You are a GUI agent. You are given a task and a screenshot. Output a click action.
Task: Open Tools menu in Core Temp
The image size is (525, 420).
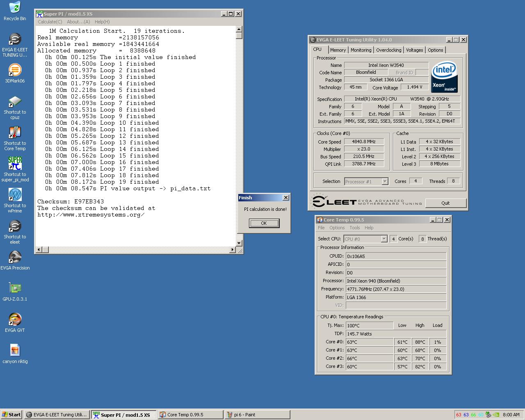pos(355,228)
